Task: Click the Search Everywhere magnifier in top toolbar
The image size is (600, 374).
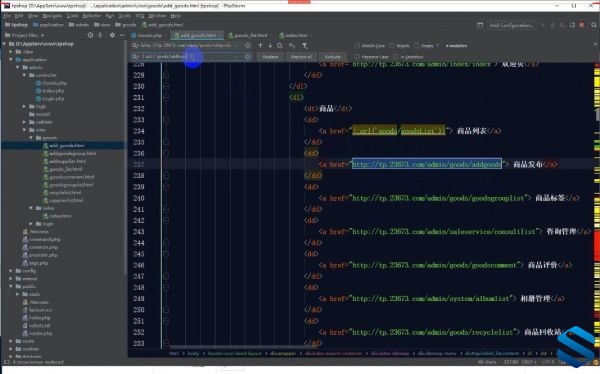Action: 593,25
